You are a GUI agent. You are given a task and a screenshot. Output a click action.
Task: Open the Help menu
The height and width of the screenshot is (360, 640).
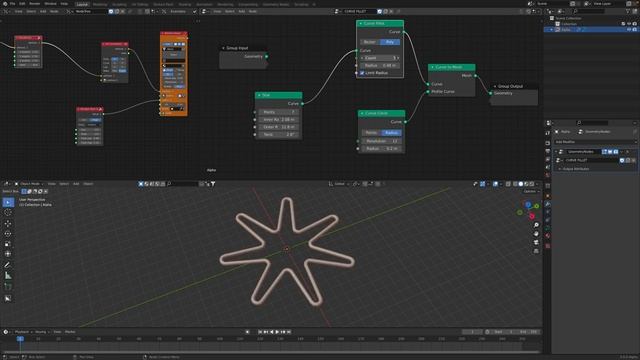[x=64, y=4]
